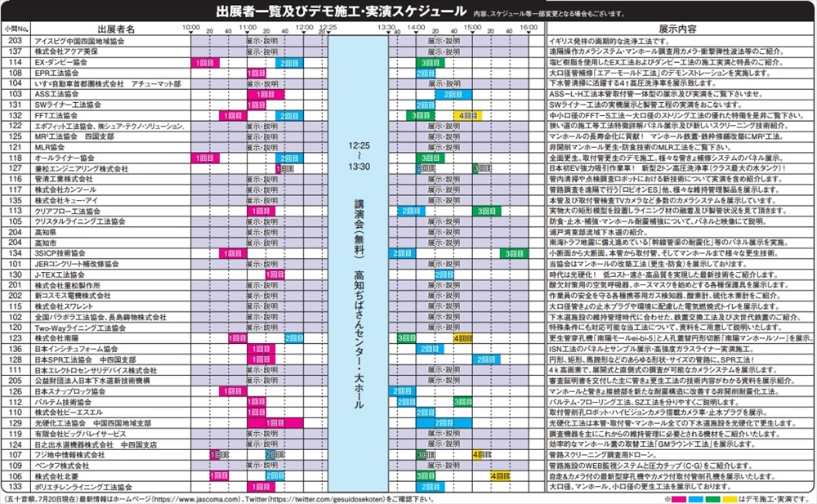Click the 展示内容 column header
The height and width of the screenshot is (504, 817).
coord(677,29)
